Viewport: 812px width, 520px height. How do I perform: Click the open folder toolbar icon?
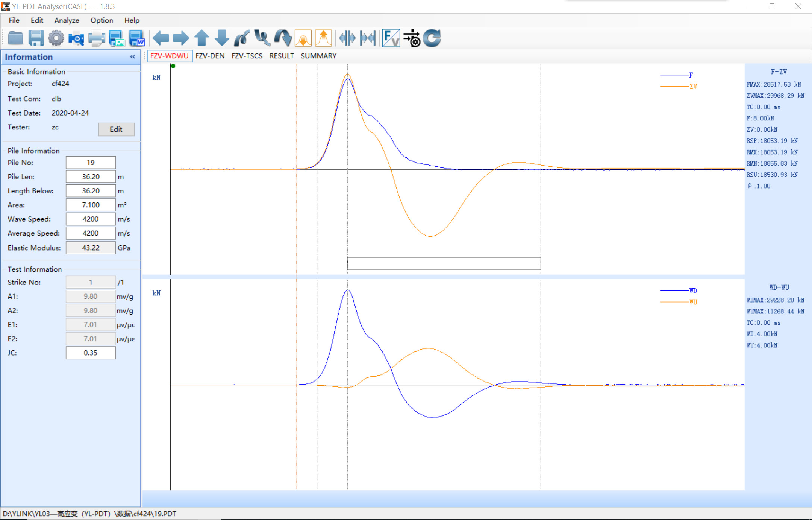pos(15,38)
